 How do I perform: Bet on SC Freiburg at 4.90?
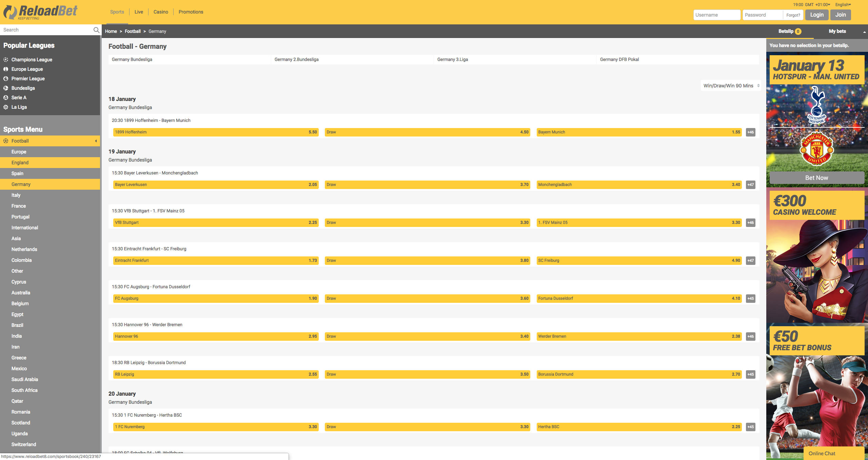pyautogui.click(x=639, y=260)
